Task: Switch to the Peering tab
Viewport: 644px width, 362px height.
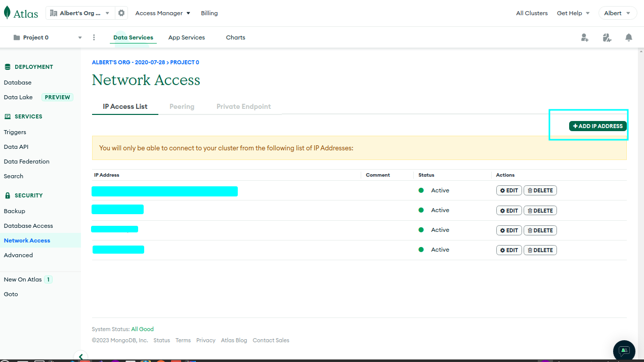Action: [x=182, y=106]
